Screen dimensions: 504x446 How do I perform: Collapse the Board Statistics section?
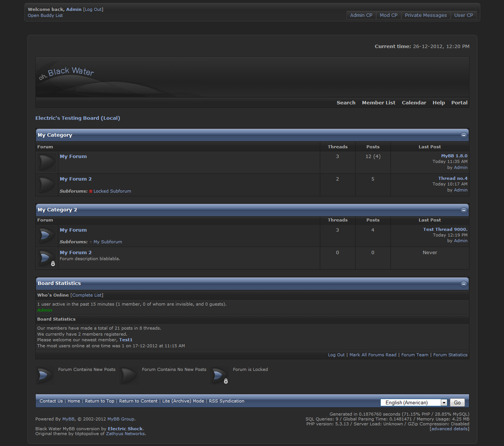click(463, 284)
